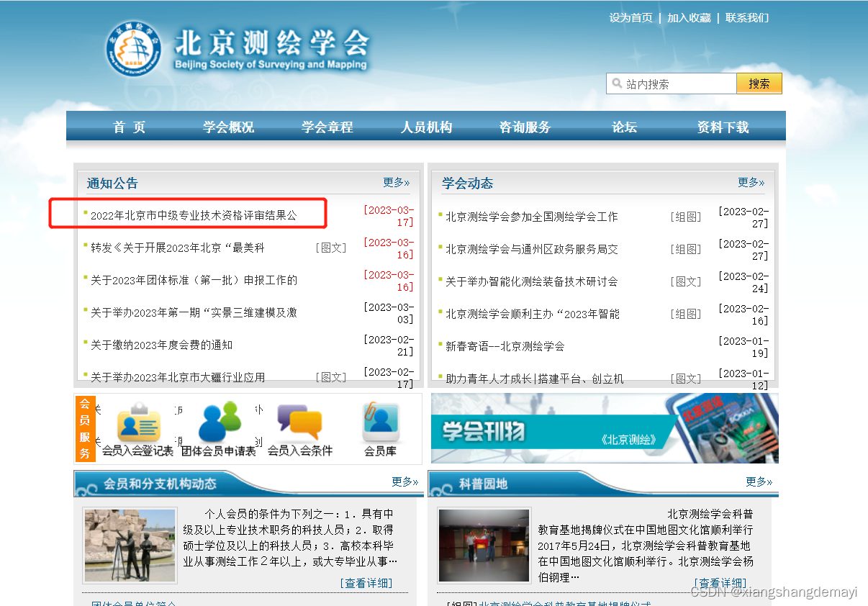This screenshot has height=606, width=868.
Task: Open 人员机构 navigation item
Action: tap(427, 127)
